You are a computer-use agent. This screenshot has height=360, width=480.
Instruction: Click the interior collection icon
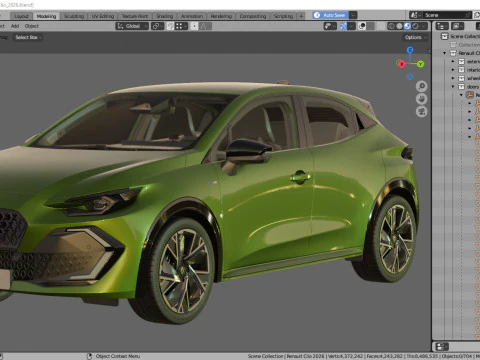click(x=461, y=70)
